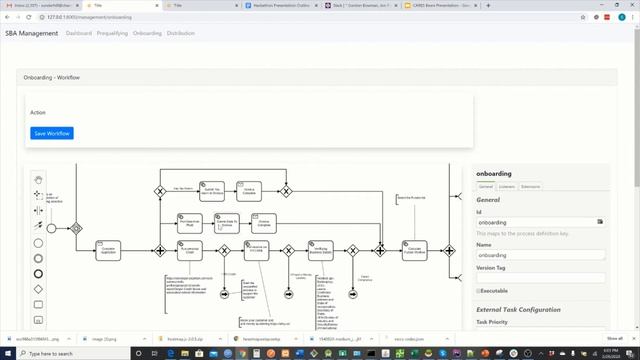Image resolution: width=640 pixels, height=360 pixels.
Task: Select the Submit Tax Return task node
Action: pyautogui.click(x=212, y=191)
